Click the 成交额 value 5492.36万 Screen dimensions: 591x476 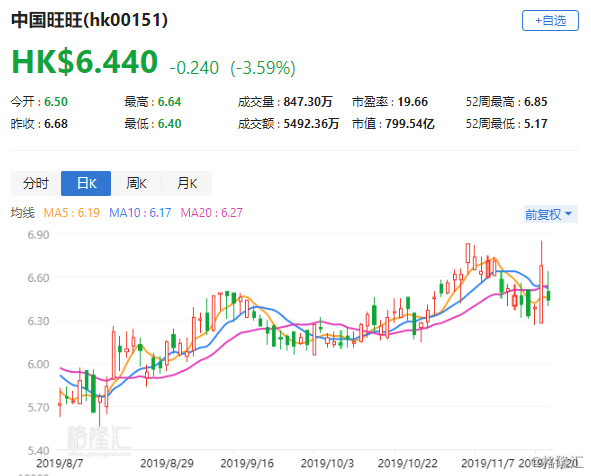[x=311, y=124]
